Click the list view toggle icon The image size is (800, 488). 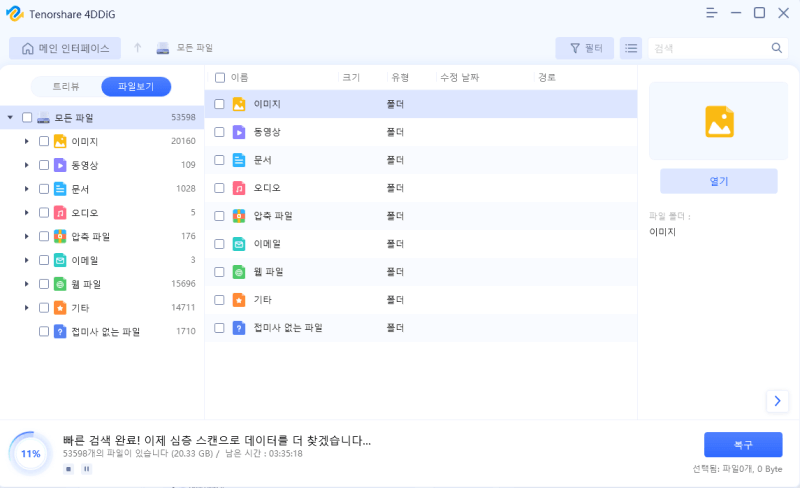coord(631,48)
